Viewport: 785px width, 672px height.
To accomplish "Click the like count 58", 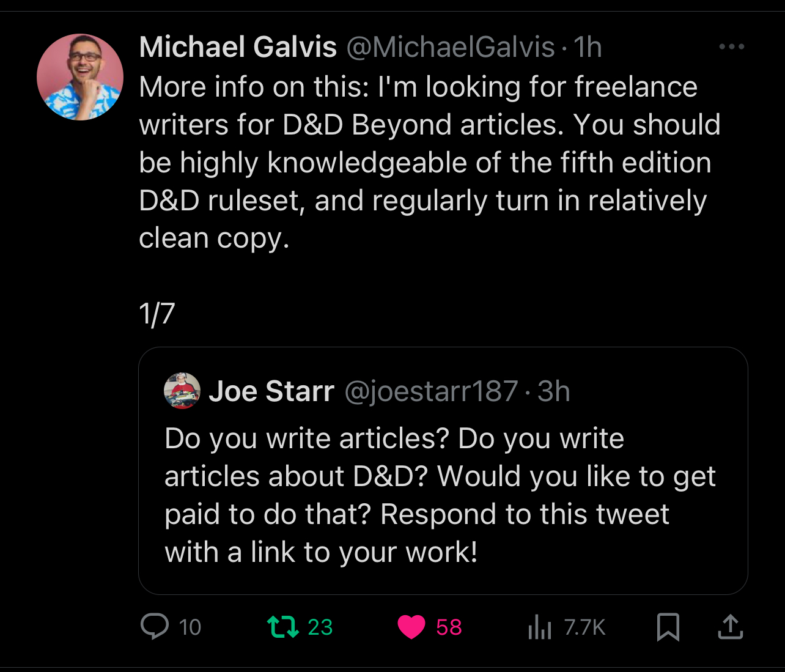I will tap(449, 627).
